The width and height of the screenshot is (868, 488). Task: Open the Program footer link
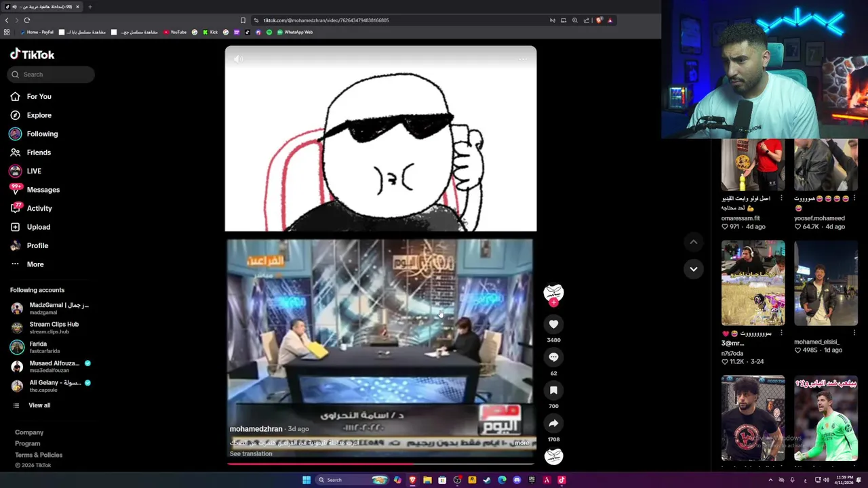[x=28, y=444]
